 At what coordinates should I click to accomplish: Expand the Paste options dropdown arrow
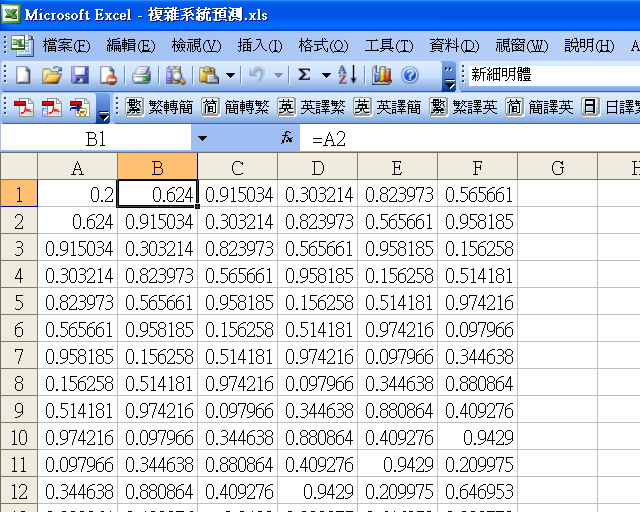[231, 75]
